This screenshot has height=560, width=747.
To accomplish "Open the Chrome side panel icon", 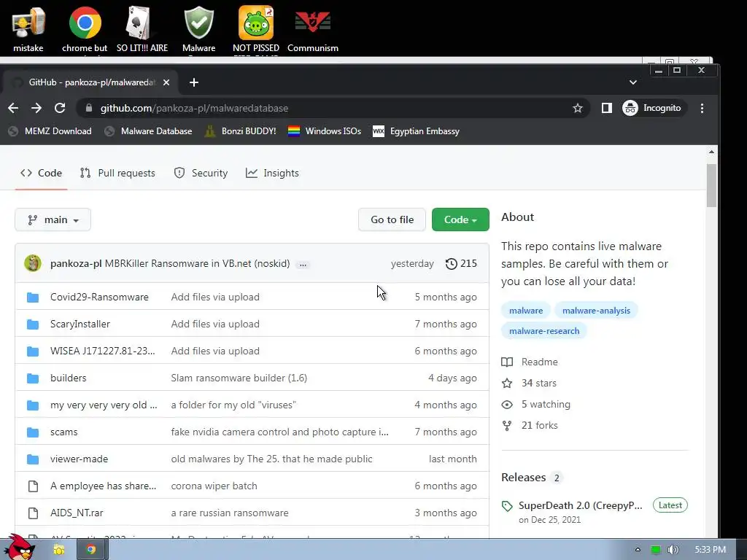I will click(606, 108).
